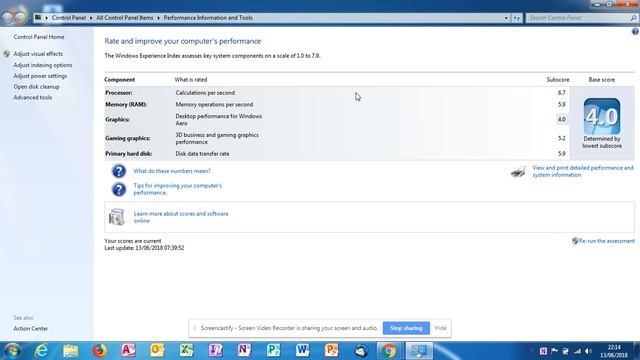Open 'Learn more about scores and software online'
Image resolution: width=640 pixels, height=360 pixels.
(181, 217)
